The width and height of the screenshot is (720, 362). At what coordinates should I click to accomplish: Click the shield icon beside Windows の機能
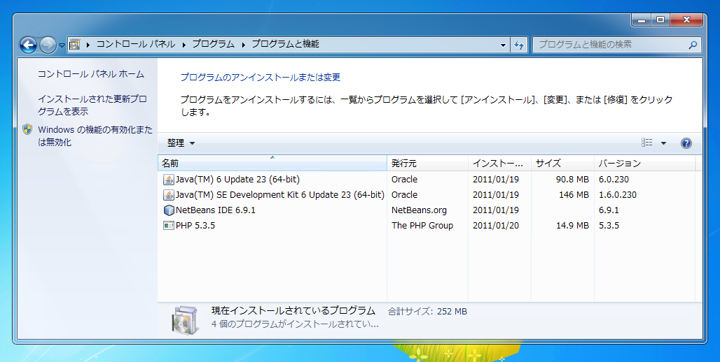(x=28, y=129)
